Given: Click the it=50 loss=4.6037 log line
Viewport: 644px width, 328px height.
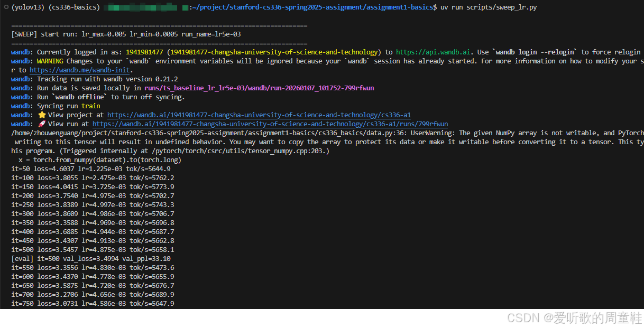Looking at the screenshot, I should coord(91,168).
